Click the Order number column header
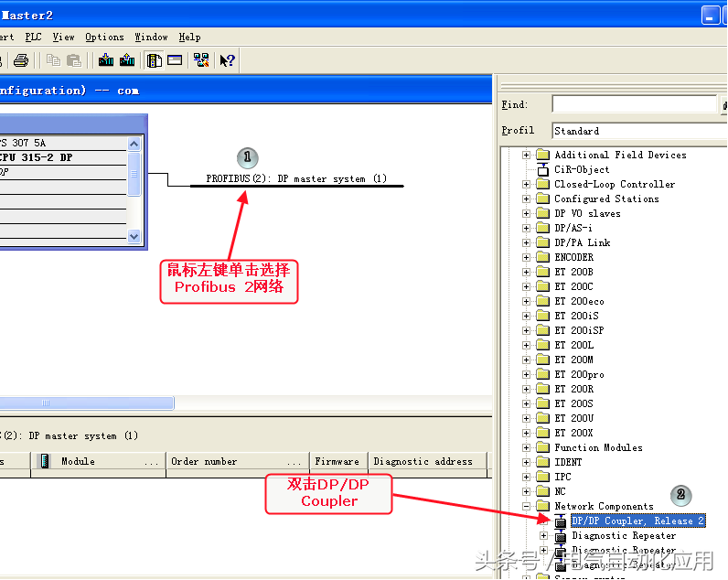The width and height of the screenshot is (728, 580). (x=236, y=461)
